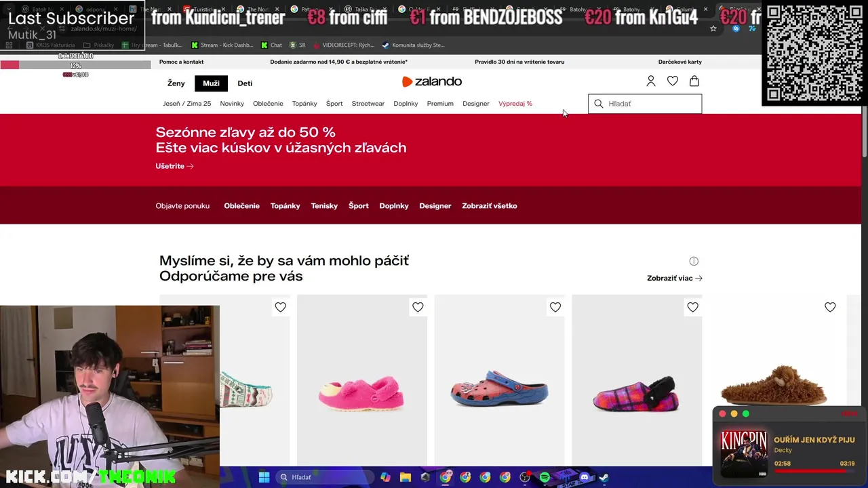Open Jeseň / Zima 25 menu
The width and height of the screenshot is (868, 488).
click(x=187, y=104)
